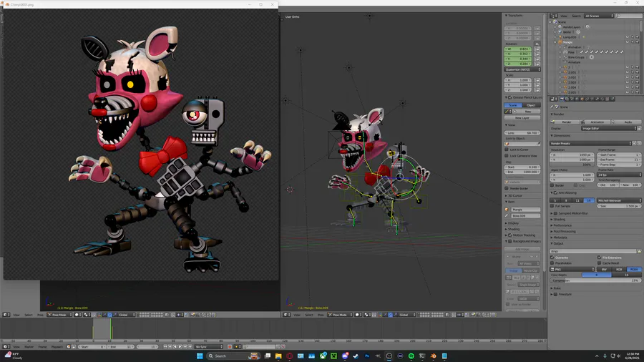
Task: Expand the Performance panel
Action: click(560, 225)
